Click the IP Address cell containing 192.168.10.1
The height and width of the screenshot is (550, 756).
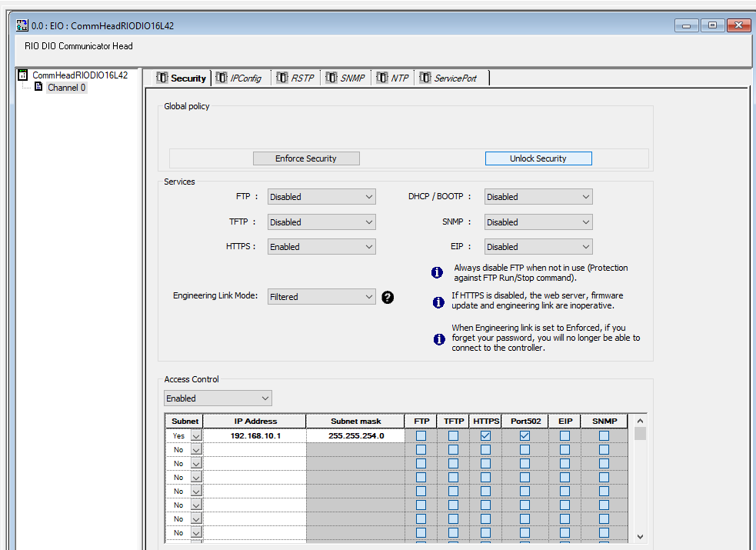(x=255, y=435)
